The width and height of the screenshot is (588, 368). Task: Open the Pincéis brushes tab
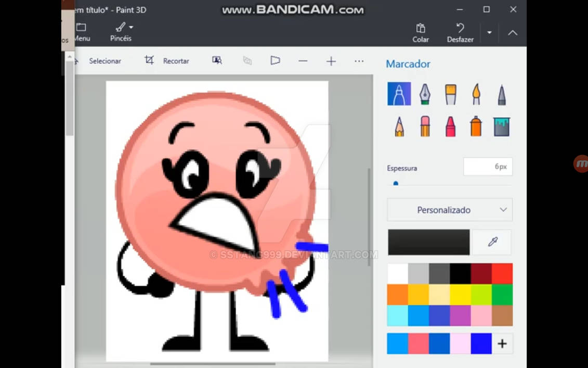(x=121, y=32)
